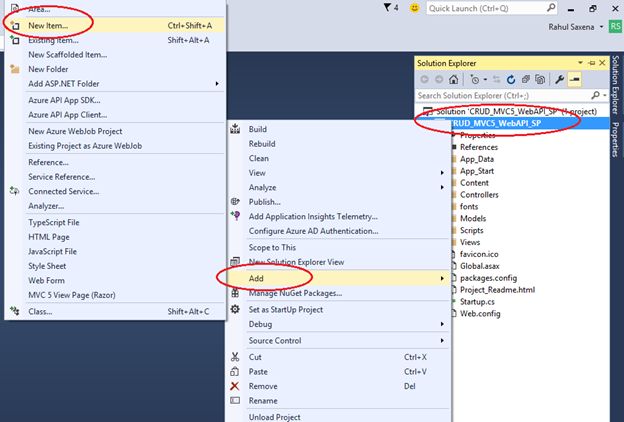Click the Sync with Active Document icon
This screenshot has width=624, height=422.
click(496, 80)
